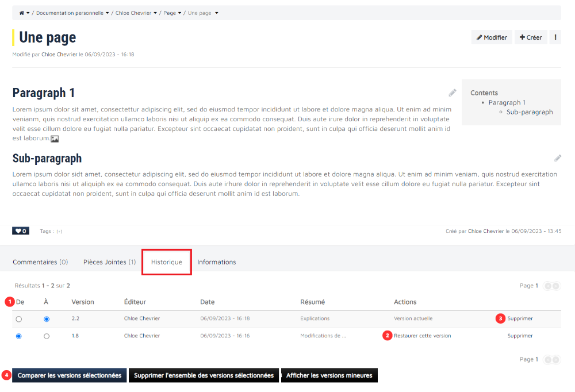Open version 1.8 link
The image size is (575, 392).
pyautogui.click(x=75, y=336)
